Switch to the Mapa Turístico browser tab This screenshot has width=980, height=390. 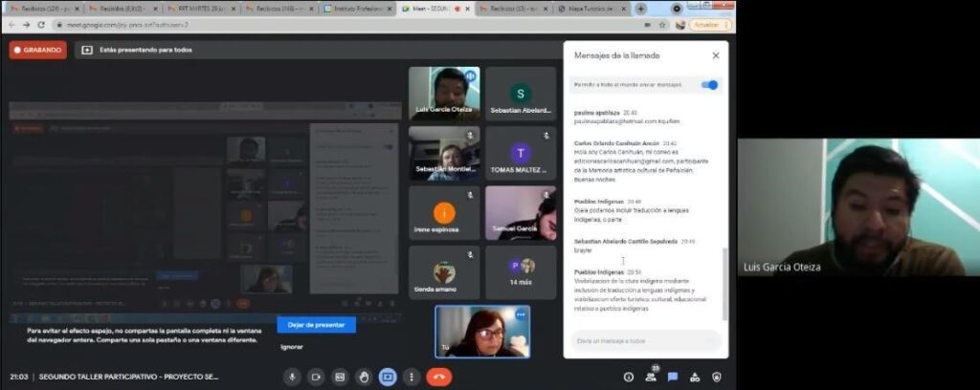click(x=591, y=9)
